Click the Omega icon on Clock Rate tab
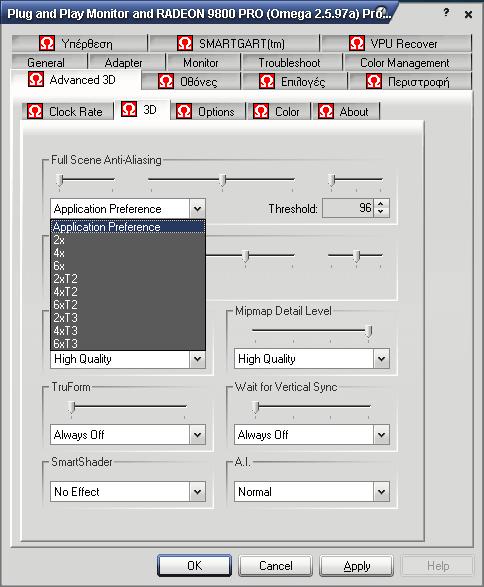This screenshot has width=484, height=587. click(35, 111)
